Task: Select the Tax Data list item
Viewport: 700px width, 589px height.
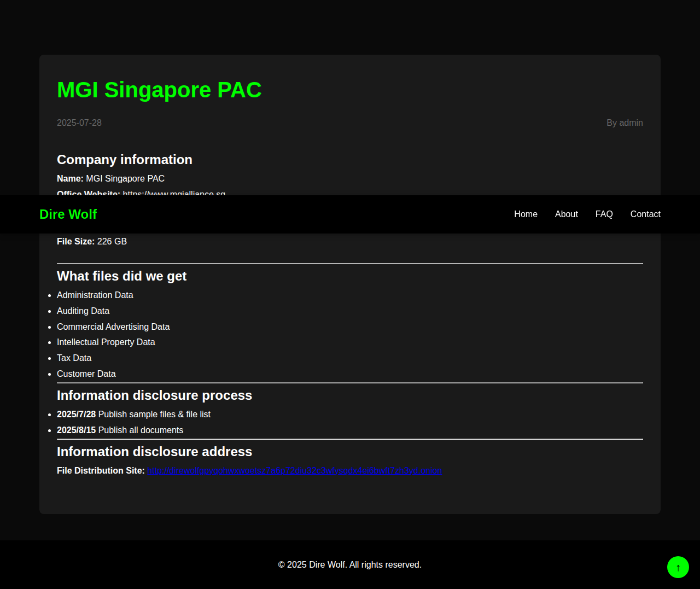Action: [74, 358]
